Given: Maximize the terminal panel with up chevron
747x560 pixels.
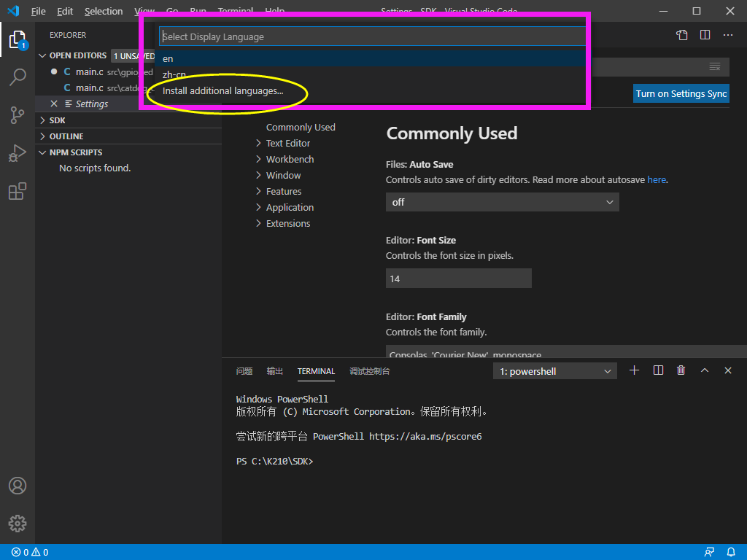Looking at the screenshot, I should coord(705,370).
